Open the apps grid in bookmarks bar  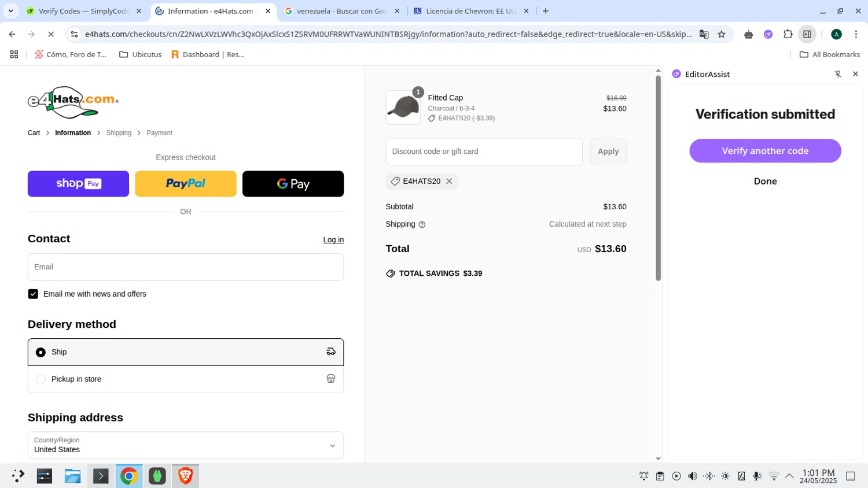tap(14, 54)
